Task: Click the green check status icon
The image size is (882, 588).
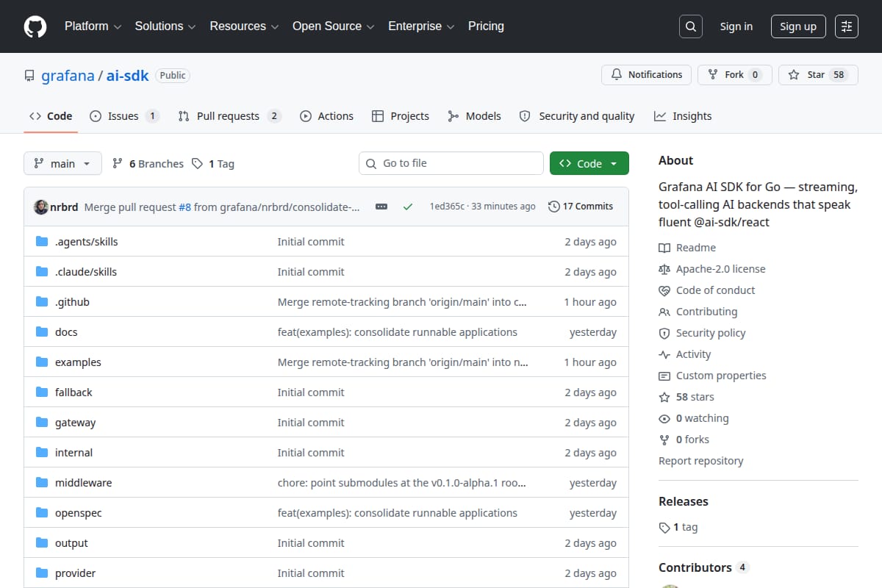Action: pyautogui.click(x=408, y=207)
